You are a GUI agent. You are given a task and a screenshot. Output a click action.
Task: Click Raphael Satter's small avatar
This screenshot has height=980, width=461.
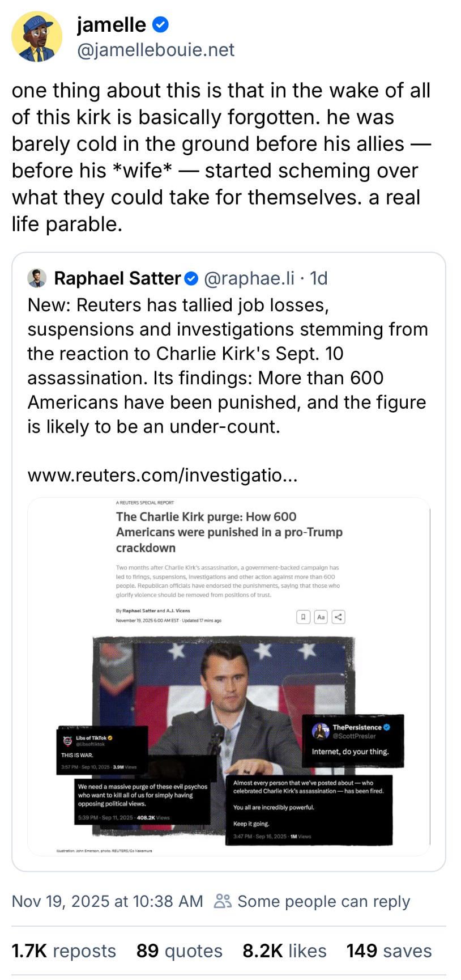37,278
